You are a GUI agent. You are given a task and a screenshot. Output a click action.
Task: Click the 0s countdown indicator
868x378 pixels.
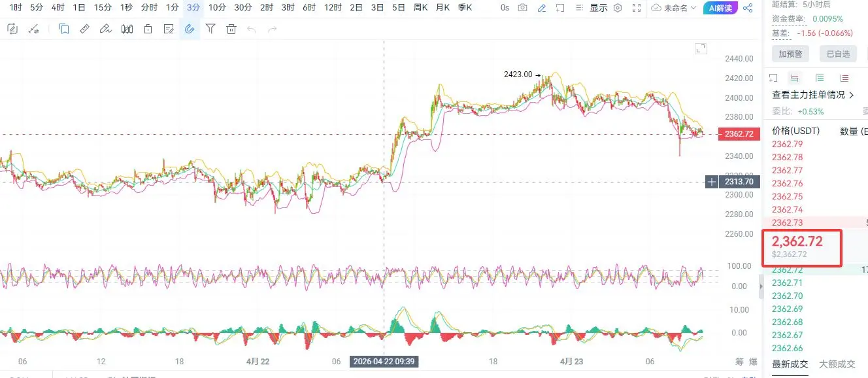[x=505, y=8]
